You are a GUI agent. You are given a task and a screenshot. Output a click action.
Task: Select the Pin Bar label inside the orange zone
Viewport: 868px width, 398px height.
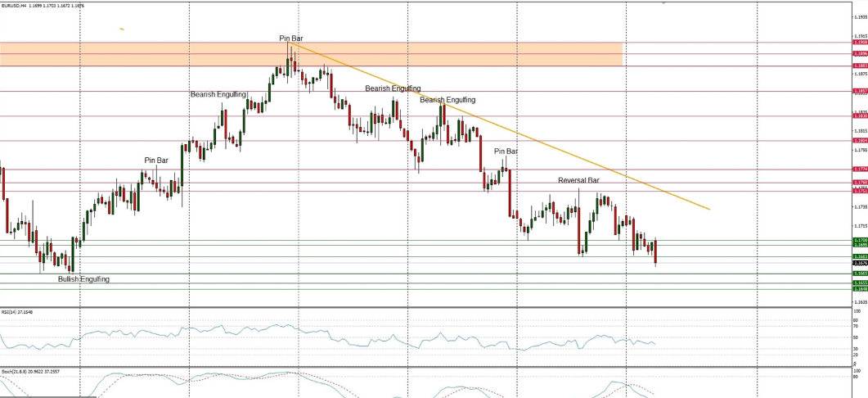click(x=293, y=38)
